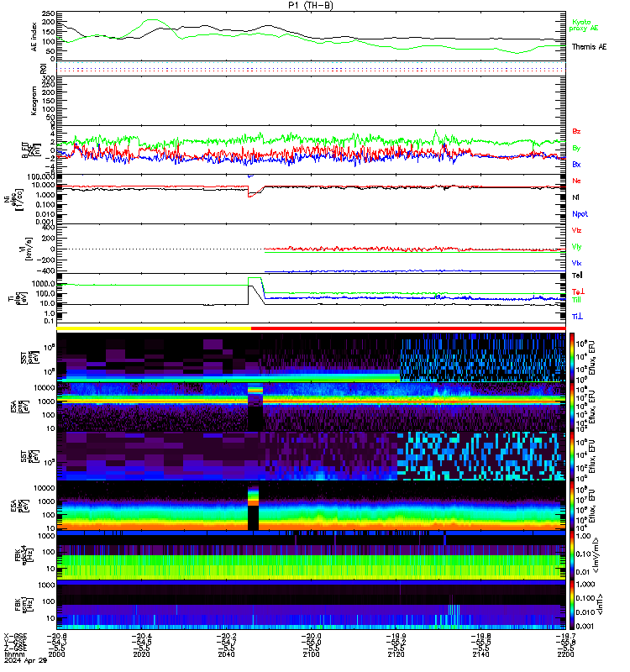Click the X-GSE value "-20.2"
Viewport: 630px width, 672px height.
click(226, 636)
